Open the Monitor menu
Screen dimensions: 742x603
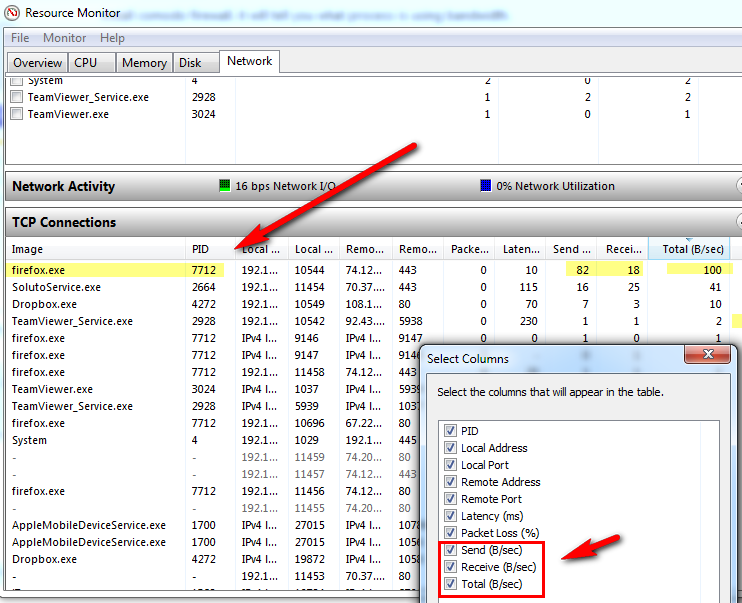[x=64, y=38]
